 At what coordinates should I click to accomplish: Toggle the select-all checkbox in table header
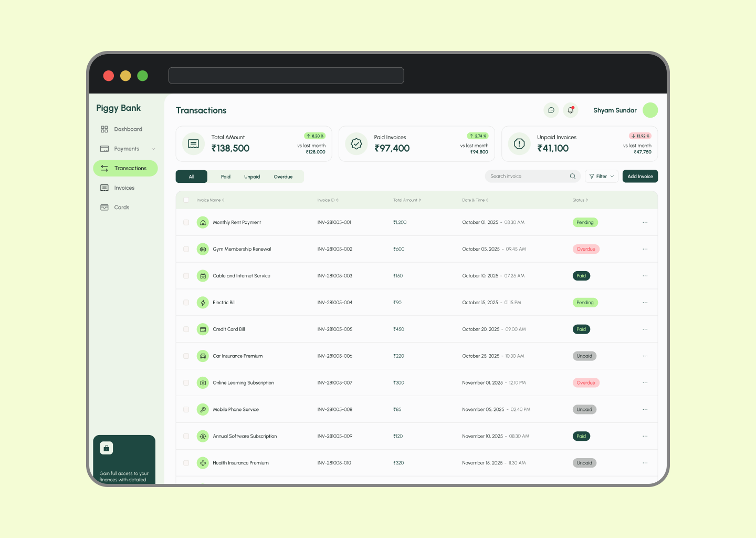pyautogui.click(x=186, y=200)
